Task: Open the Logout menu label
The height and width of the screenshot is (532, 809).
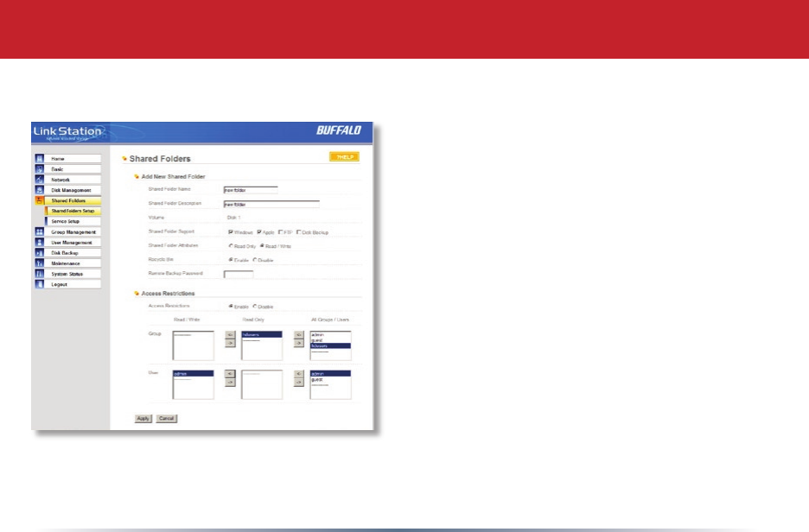Action: (60, 284)
